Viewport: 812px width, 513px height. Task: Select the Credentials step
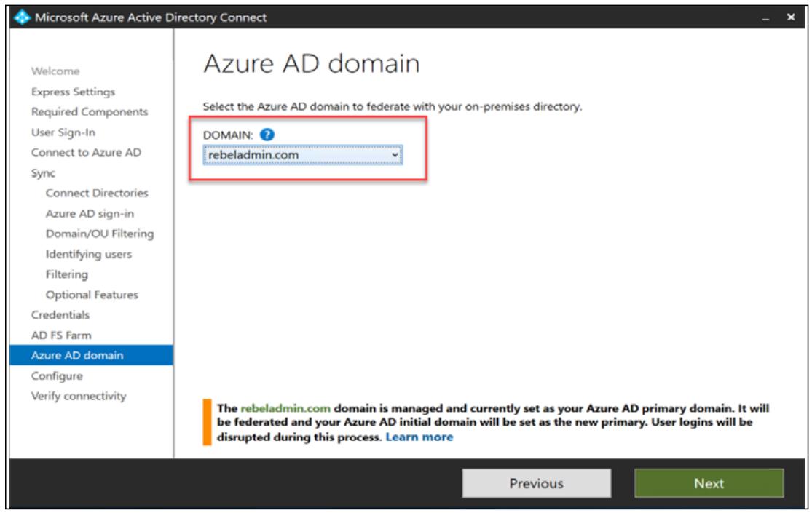[60, 315]
